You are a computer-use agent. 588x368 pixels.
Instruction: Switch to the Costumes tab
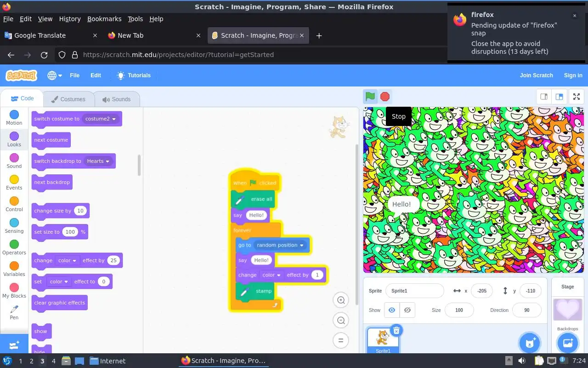click(x=68, y=99)
